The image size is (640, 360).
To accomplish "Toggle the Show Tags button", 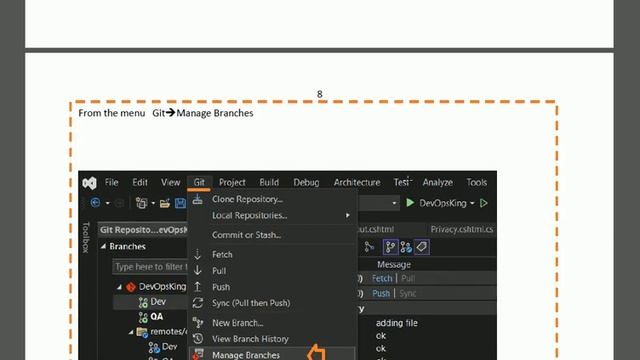I will pyautogui.click(x=422, y=247).
